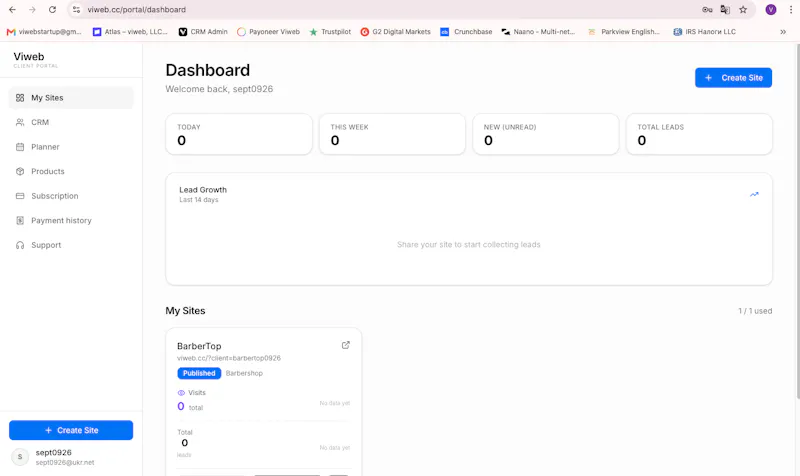
Task: Open the Payoneer Viweb bookmark
Action: [x=268, y=32]
